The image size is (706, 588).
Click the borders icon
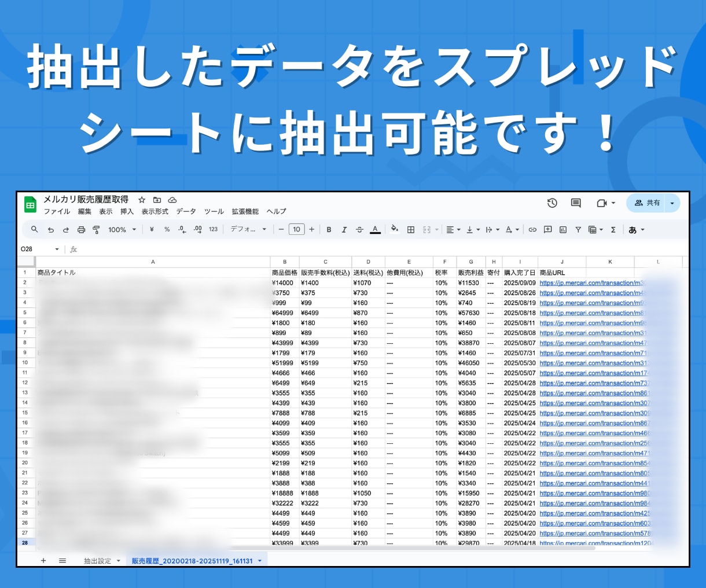click(x=411, y=230)
